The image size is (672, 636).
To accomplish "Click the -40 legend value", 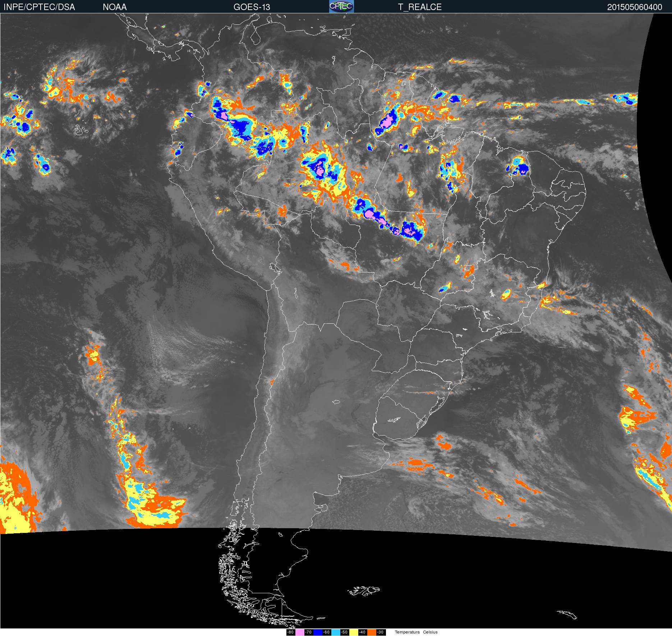I will click(363, 632).
